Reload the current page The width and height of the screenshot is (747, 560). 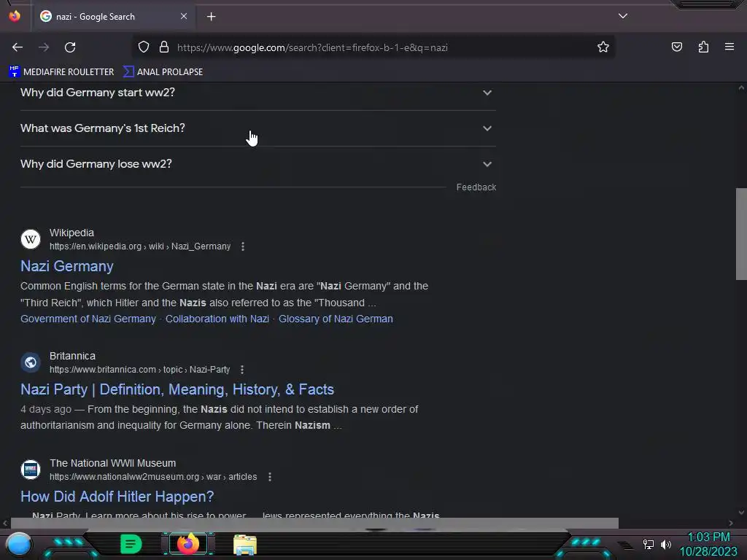(x=70, y=47)
